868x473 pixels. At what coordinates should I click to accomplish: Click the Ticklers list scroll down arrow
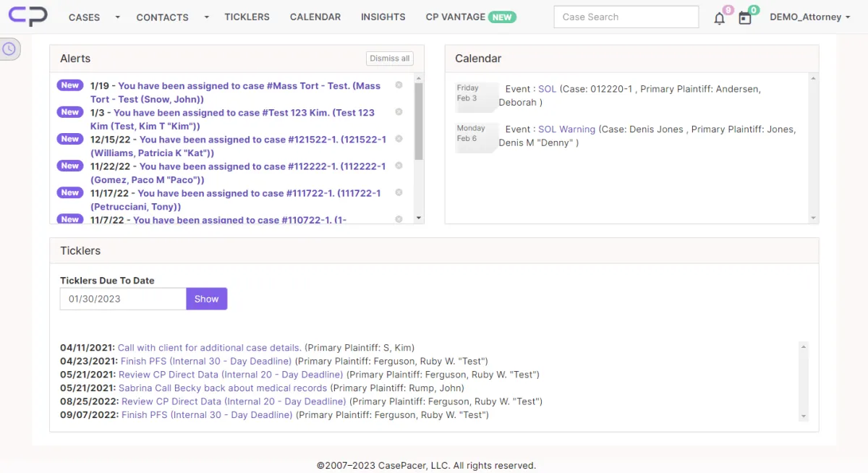[x=804, y=417]
